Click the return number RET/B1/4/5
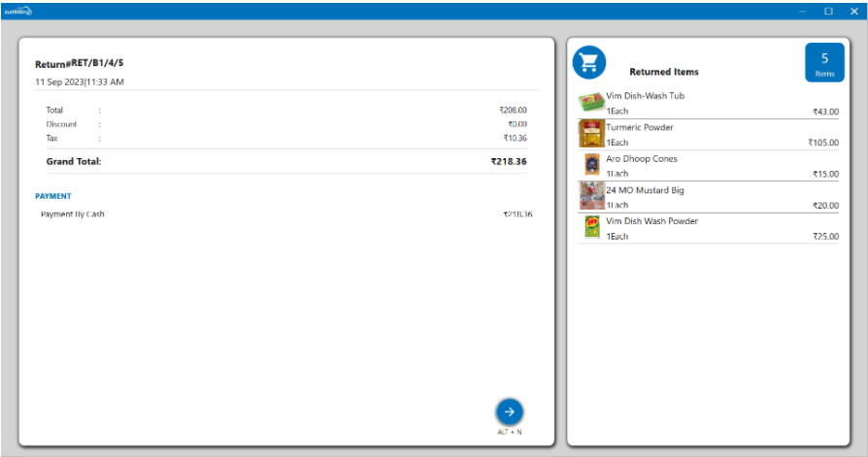868x457 pixels. point(97,63)
